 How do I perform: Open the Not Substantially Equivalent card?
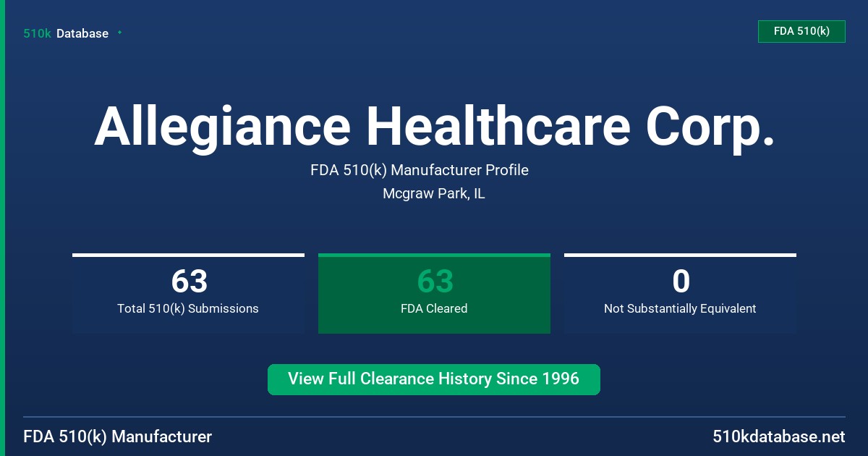(680, 293)
